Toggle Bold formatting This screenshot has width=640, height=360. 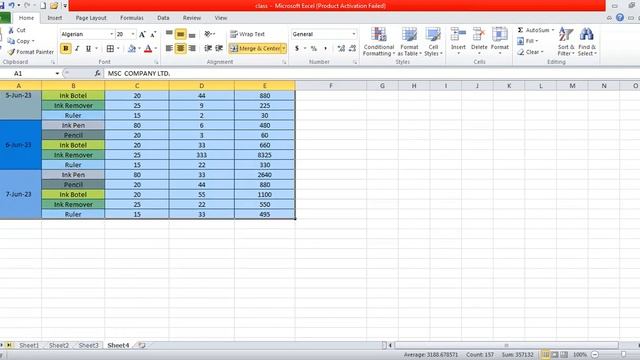[x=65, y=49]
